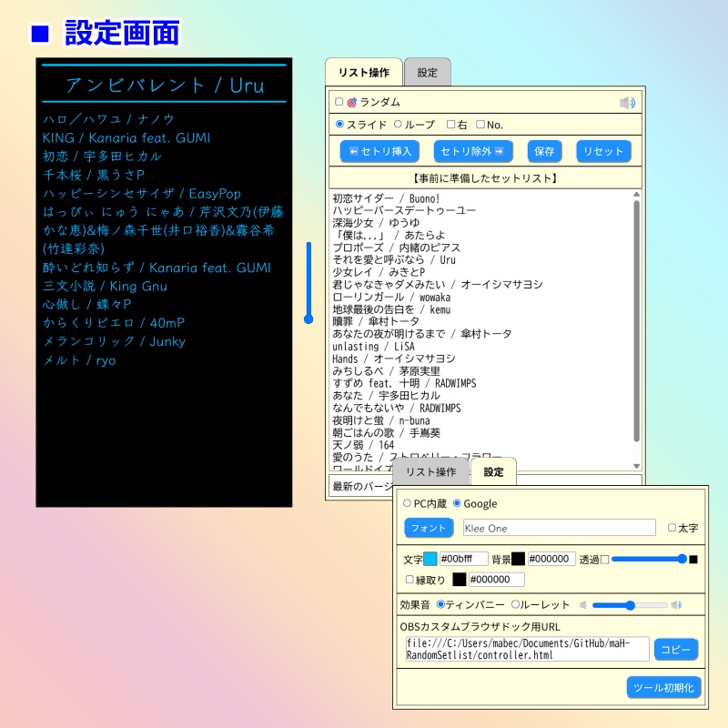Click the 透過 opacity slider
This screenshot has width=728, height=728.
649,559
